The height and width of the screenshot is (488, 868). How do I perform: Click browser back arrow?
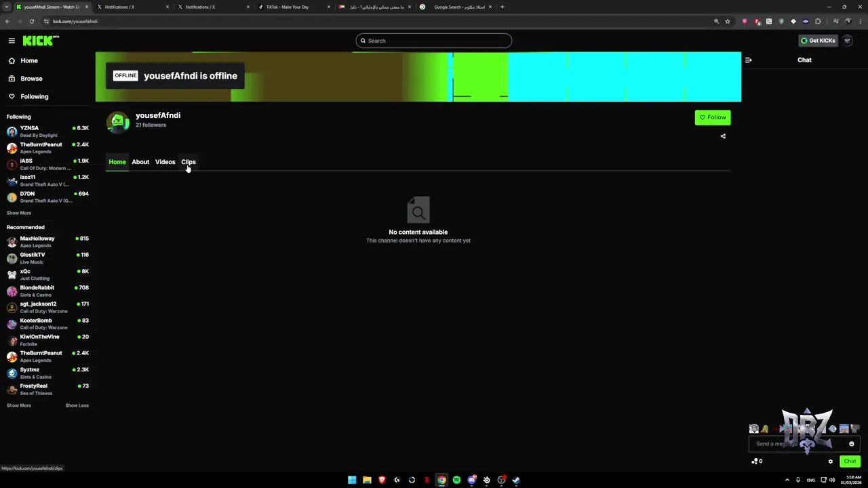(x=7, y=22)
